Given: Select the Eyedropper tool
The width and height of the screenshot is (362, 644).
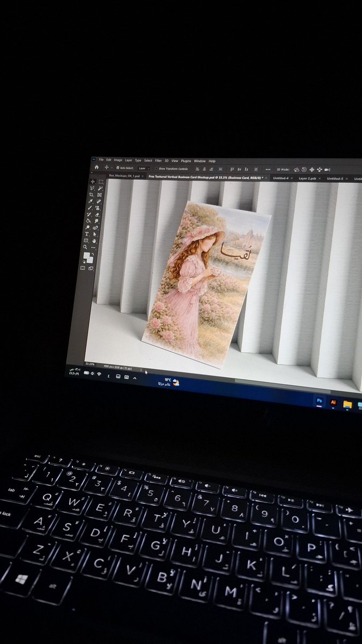Looking at the screenshot, I should pos(91,201).
